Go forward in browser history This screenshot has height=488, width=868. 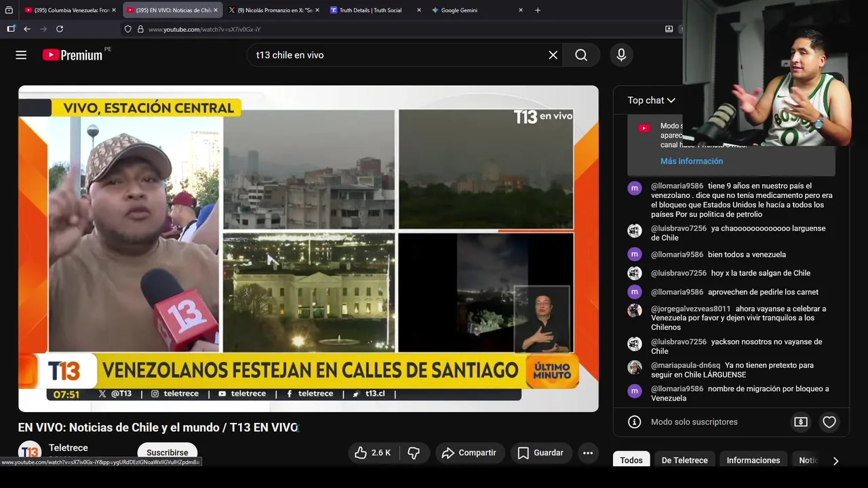tap(43, 29)
